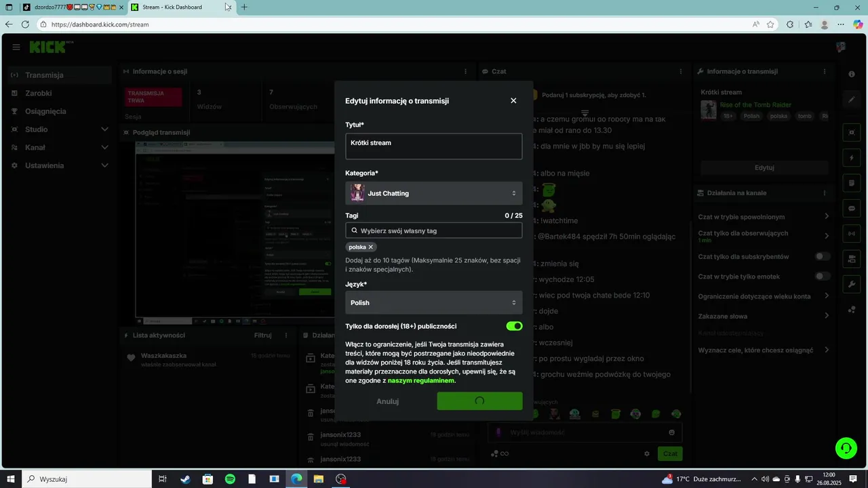Click Waszkakaszka in the activity list

click(163, 356)
